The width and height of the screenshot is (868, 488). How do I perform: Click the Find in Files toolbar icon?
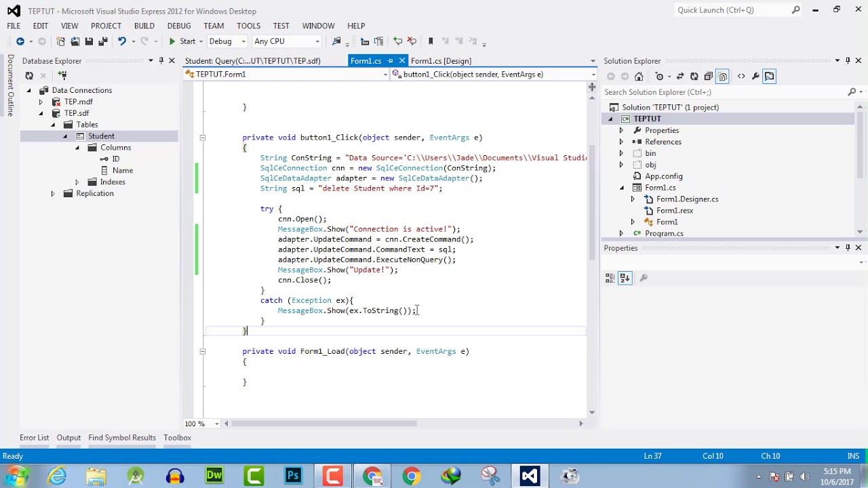click(336, 41)
